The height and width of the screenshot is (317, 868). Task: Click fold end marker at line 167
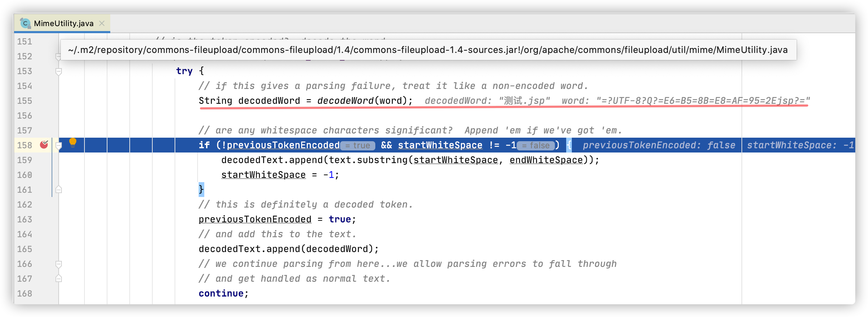59,279
